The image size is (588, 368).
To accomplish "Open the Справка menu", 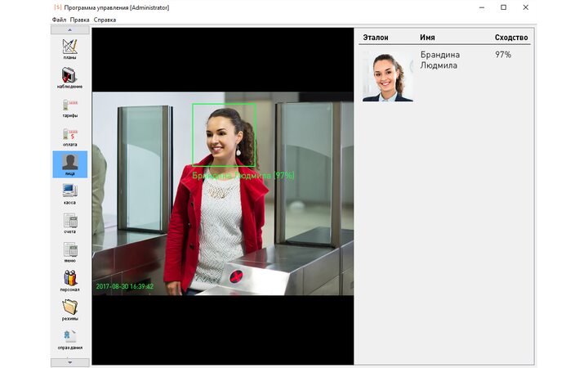I will pyautogui.click(x=105, y=19).
